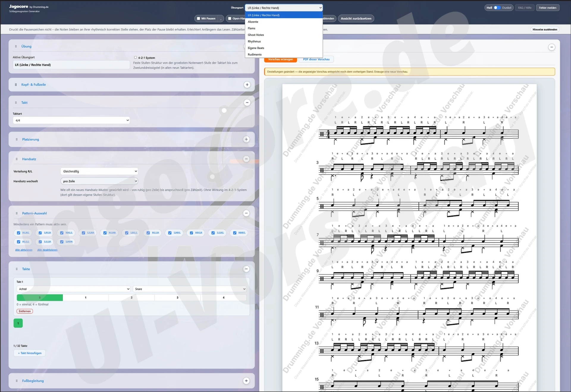Collapse the Handsatz section
571x392 pixels.
coord(246,159)
